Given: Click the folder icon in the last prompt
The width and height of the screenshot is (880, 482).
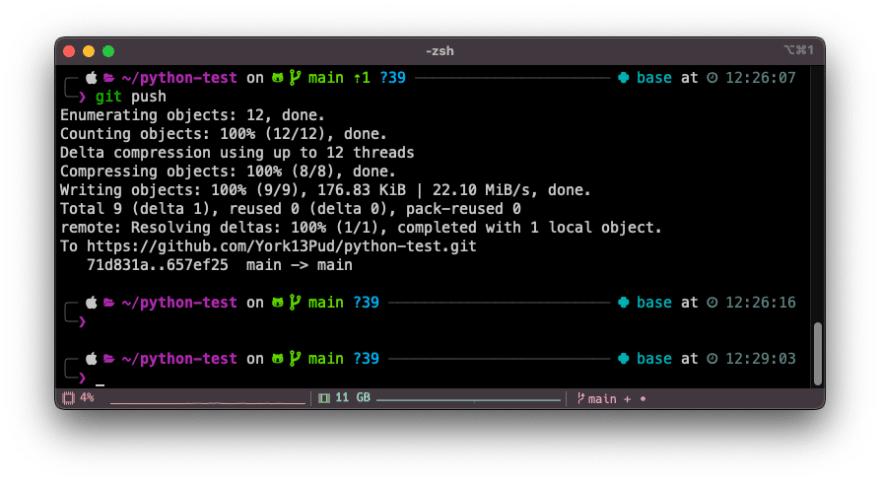Looking at the screenshot, I should 108,359.
